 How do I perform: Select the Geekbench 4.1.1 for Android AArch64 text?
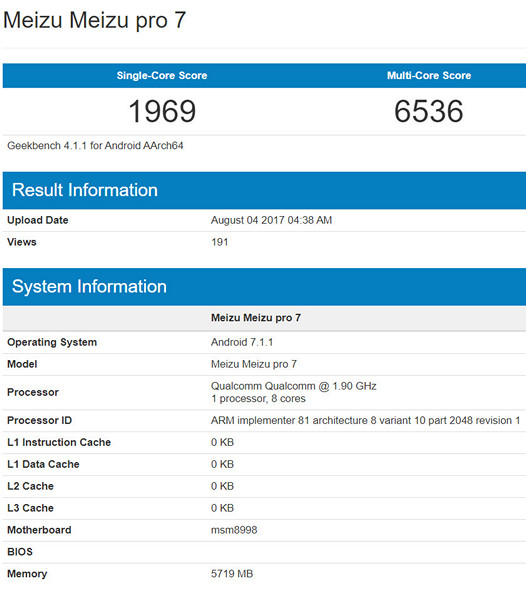[x=95, y=146]
